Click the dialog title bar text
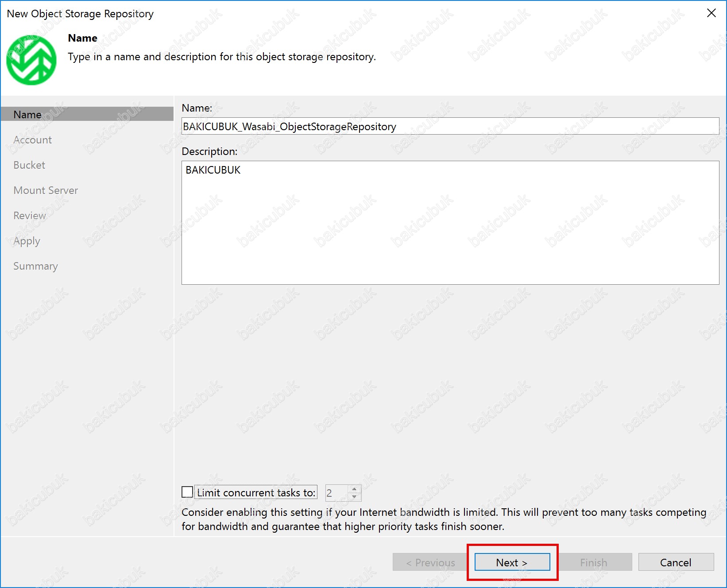The image size is (727, 588). pyautogui.click(x=80, y=14)
